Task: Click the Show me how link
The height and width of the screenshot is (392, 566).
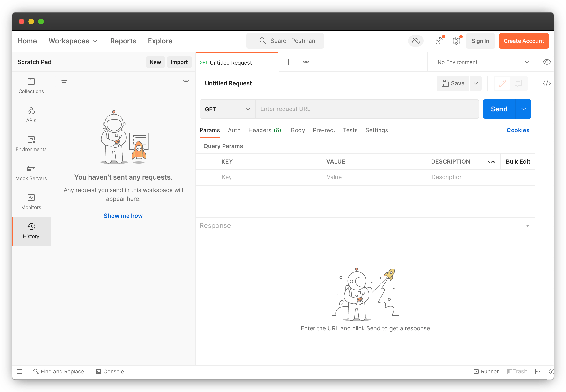Action: click(x=123, y=216)
